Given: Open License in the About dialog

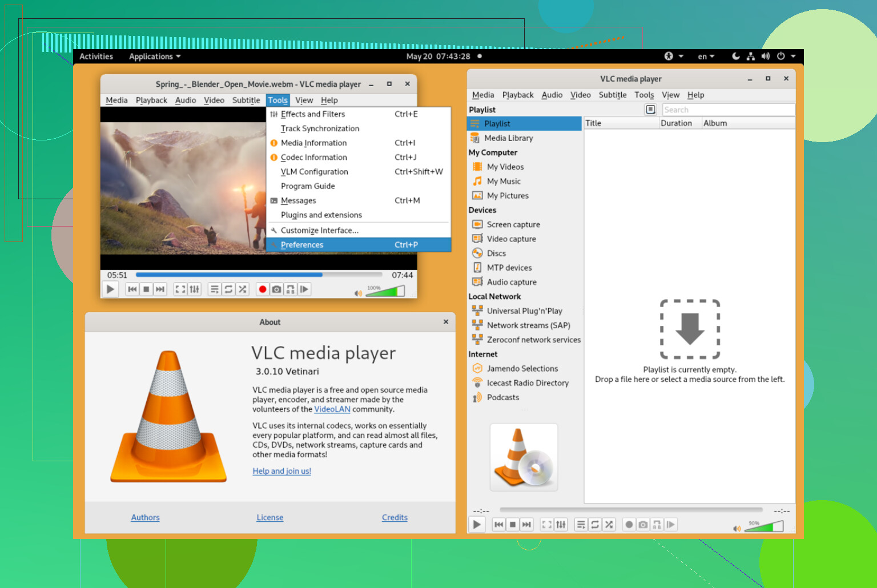Looking at the screenshot, I should (269, 517).
